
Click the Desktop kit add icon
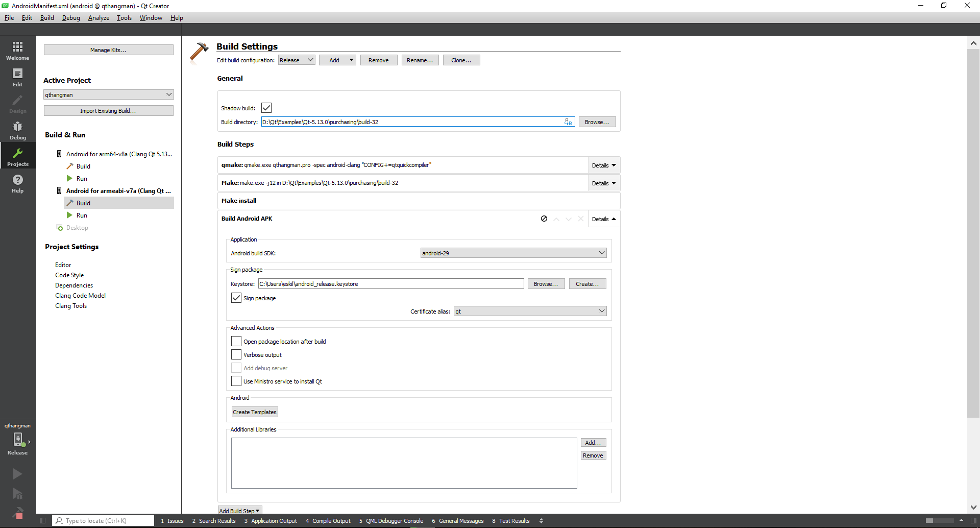60,228
